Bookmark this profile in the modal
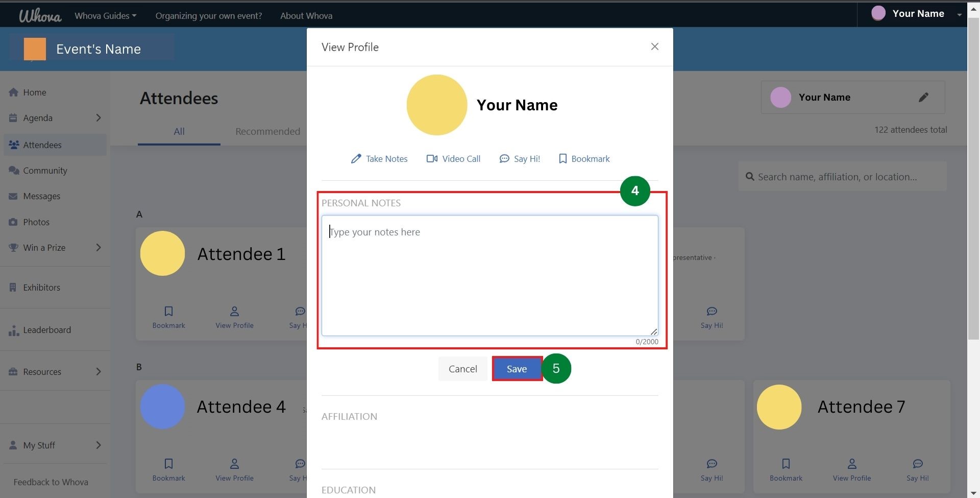The height and width of the screenshot is (498, 980). 584,159
